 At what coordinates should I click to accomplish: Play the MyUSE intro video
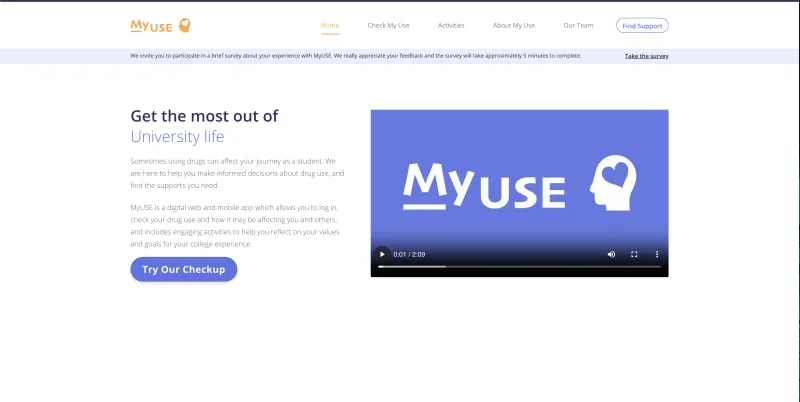(382, 254)
